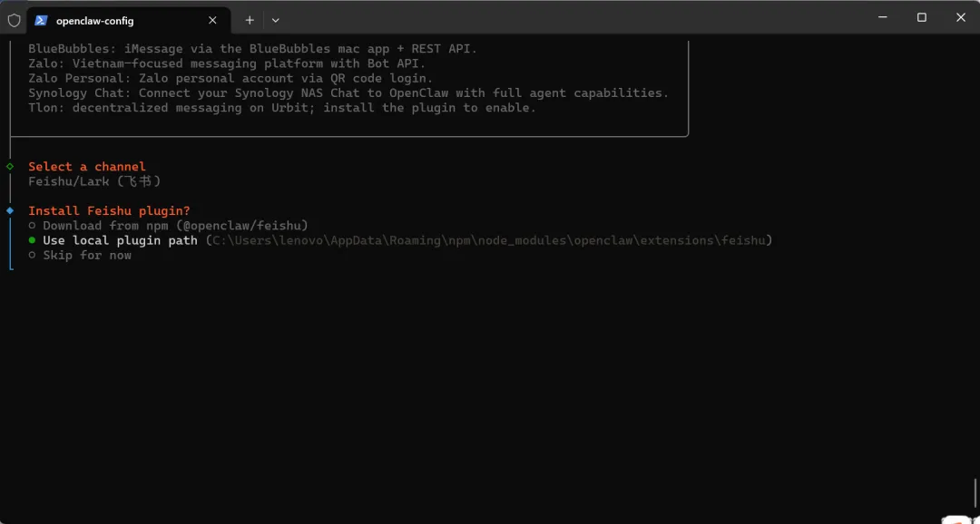Click the @openclaw/feishu package name

(x=245, y=226)
